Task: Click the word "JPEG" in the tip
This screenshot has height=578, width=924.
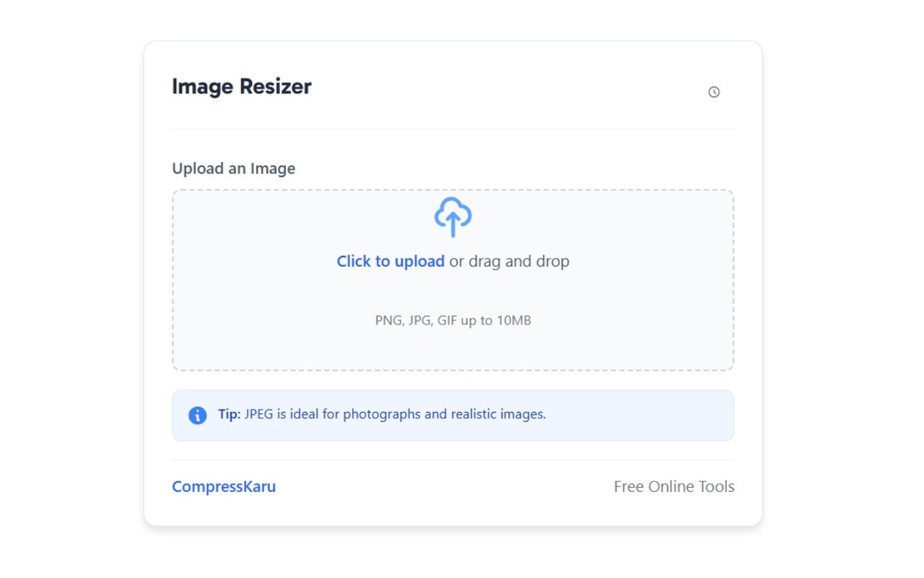Action: tap(260, 415)
